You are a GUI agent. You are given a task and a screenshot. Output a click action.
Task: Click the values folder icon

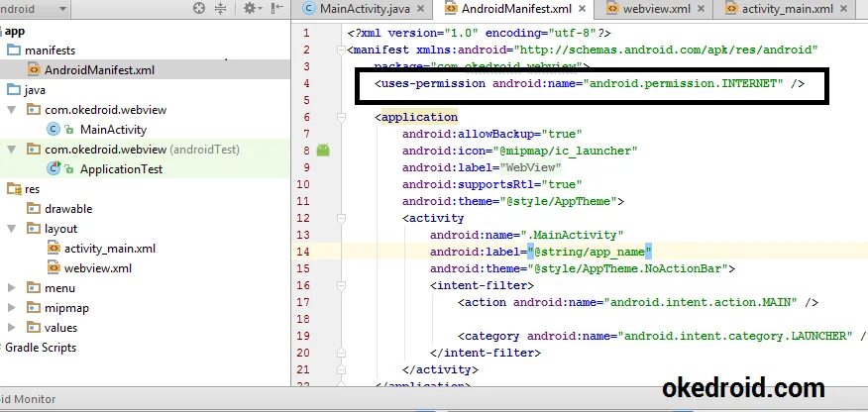point(34,328)
